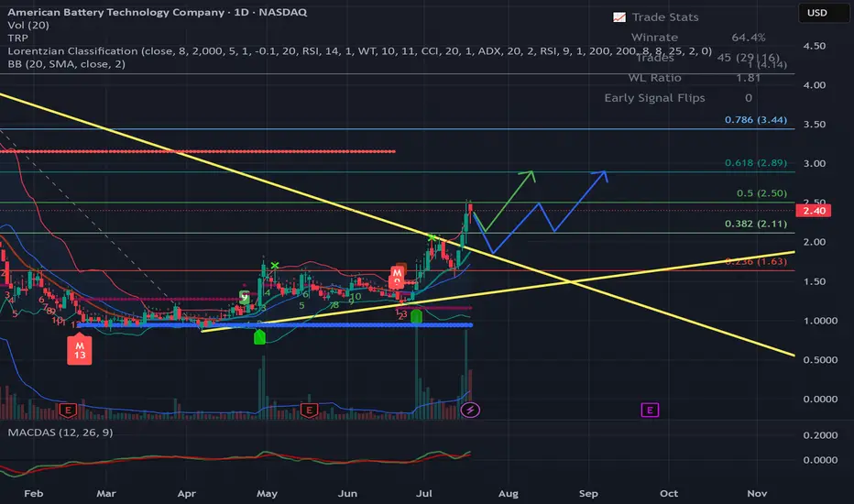This screenshot has height=504, width=854.
Task: Click the Sep date on the time axis
Action: (x=588, y=494)
